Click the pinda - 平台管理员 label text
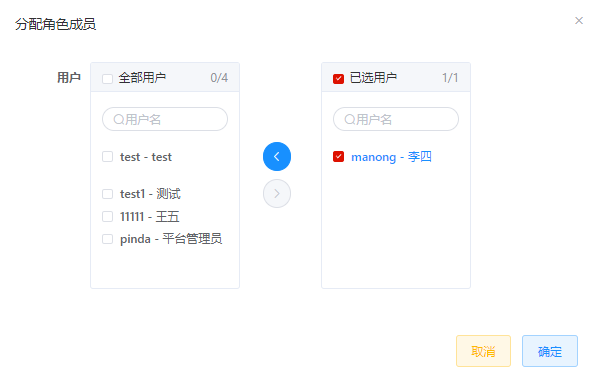Screen dimensions: 599x380 (171, 239)
